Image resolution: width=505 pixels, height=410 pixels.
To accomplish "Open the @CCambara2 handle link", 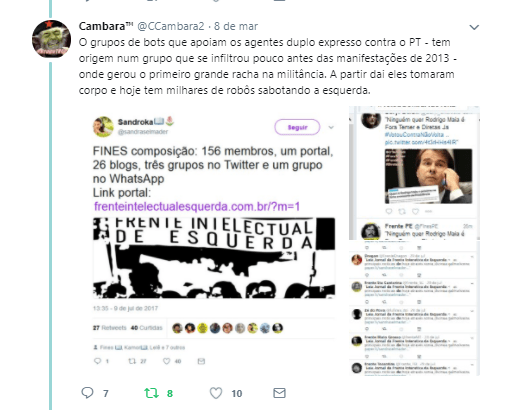I will tap(171, 26).
